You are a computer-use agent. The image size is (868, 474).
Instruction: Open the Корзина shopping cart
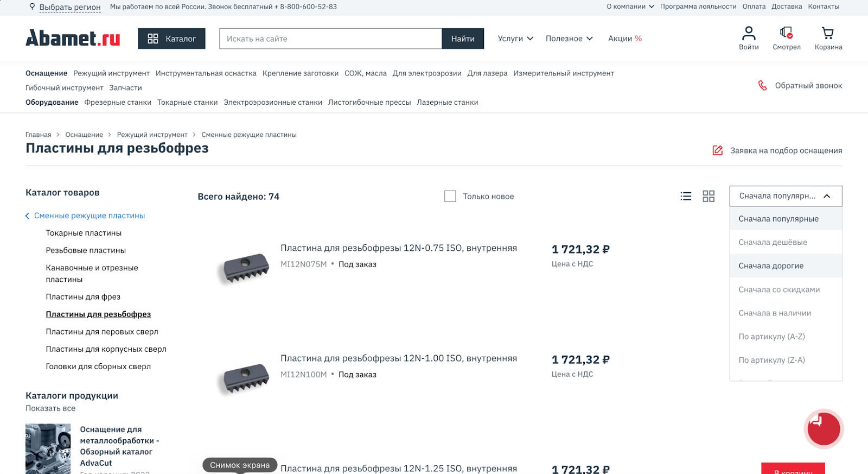tap(828, 34)
